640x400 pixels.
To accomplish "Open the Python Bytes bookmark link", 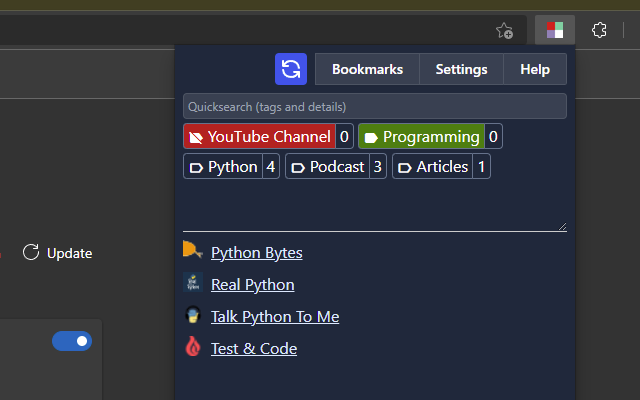I will tap(257, 253).
